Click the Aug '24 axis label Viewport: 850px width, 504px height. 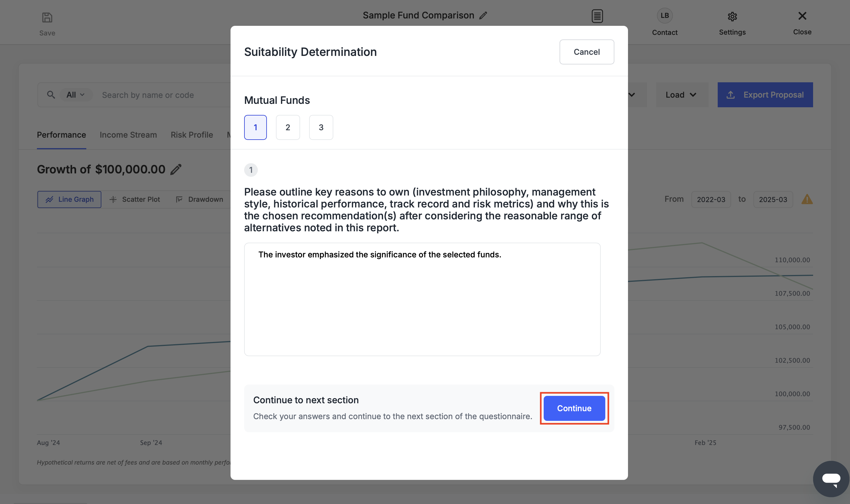click(48, 442)
